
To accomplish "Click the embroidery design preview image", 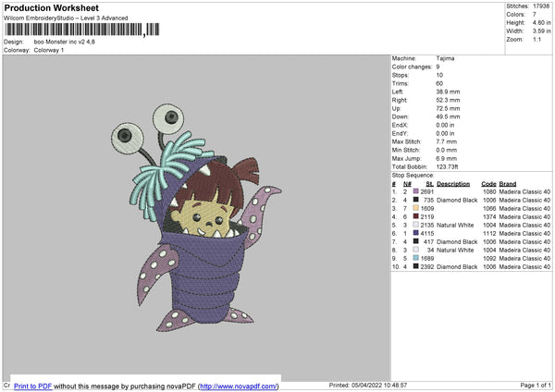I will tap(196, 217).
